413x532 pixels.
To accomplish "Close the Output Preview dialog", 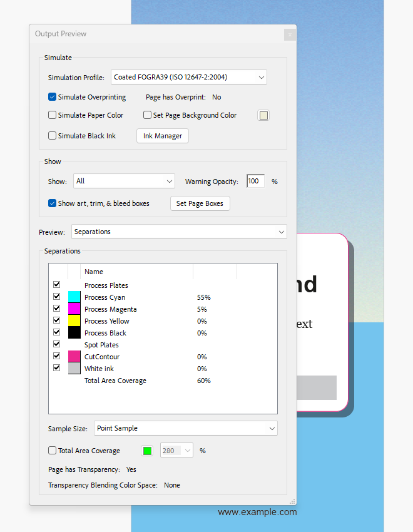I will [290, 34].
